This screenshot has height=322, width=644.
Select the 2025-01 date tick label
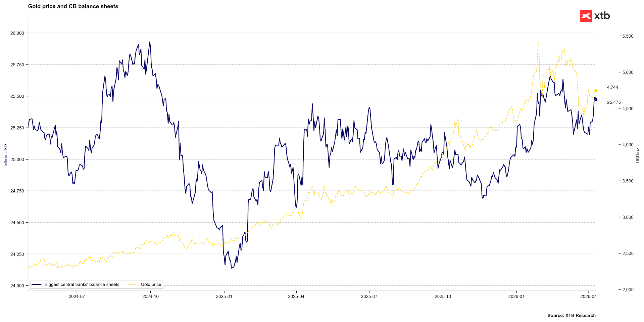click(x=224, y=296)
